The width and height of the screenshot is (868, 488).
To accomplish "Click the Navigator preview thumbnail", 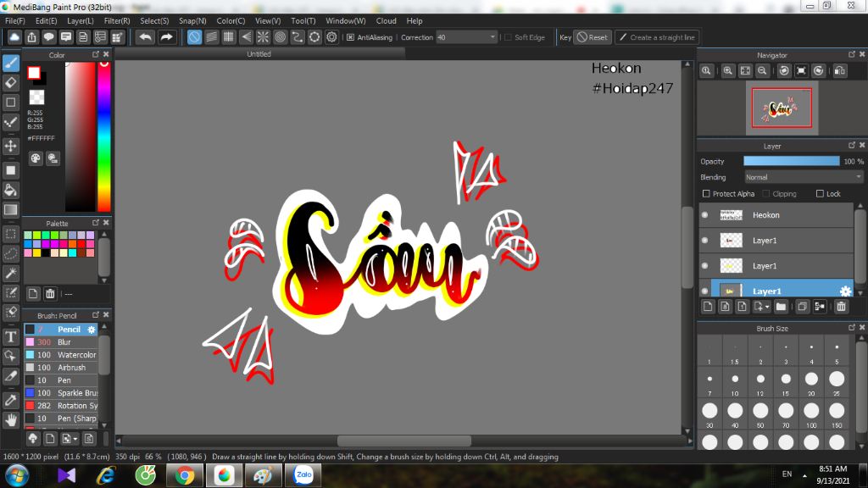I will [x=782, y=108].
